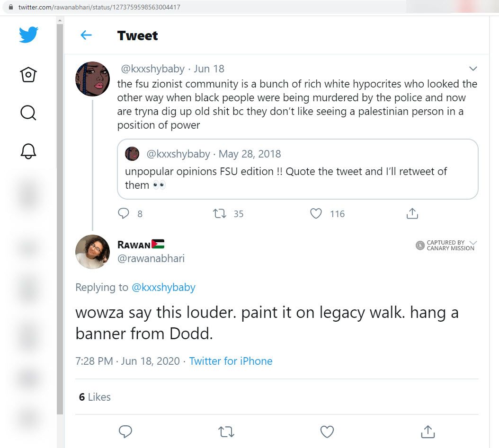
Task: Open the reply composer on Rawan's tweet
Action: pos(125,431)
